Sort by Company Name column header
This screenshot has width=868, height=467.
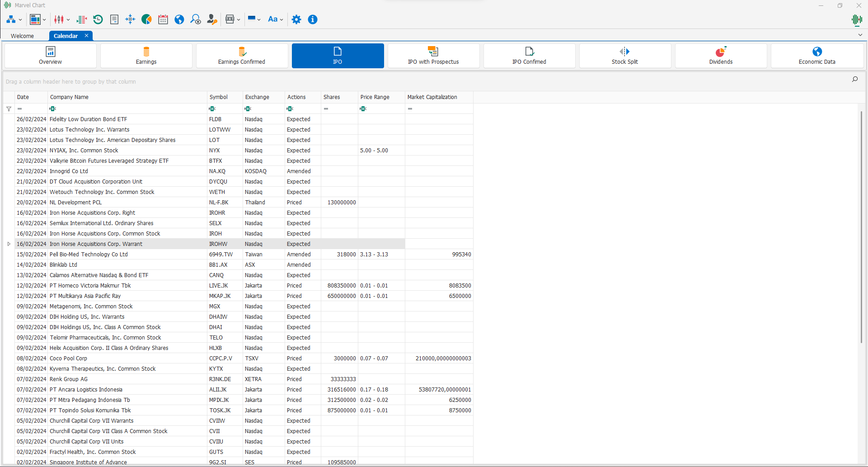[127, 97]
